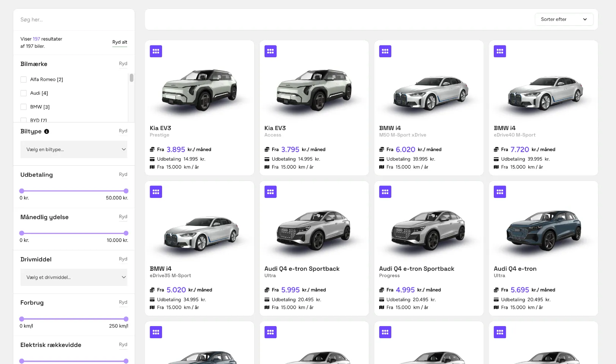Enable the BMW brand filter
The height and width of the screenshot is (364, 616).
24,107
